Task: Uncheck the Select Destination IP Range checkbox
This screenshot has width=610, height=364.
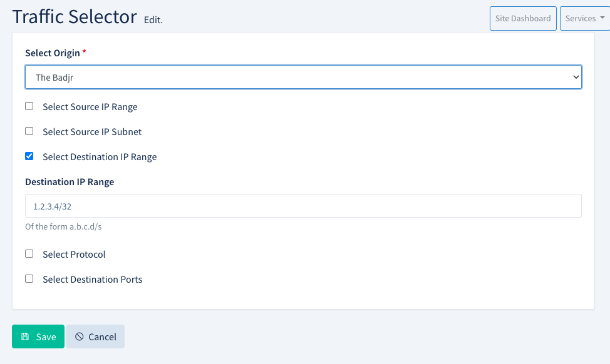Action: point(29,156)
